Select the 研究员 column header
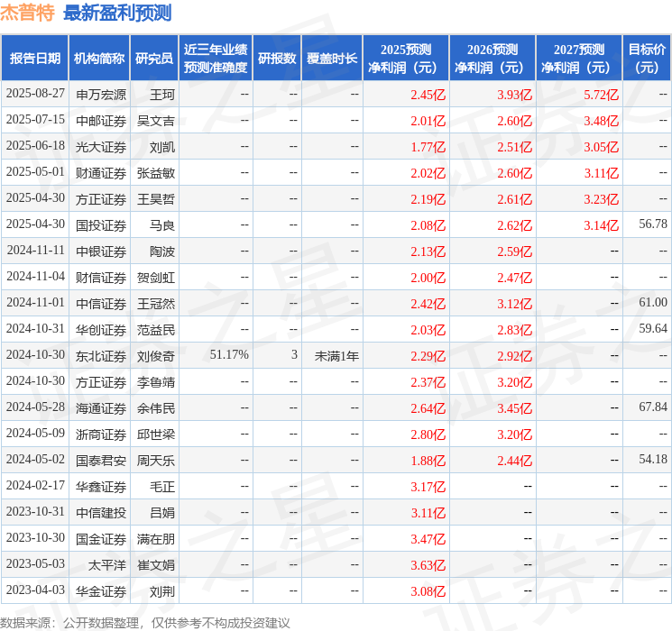 tap(154, 59)
